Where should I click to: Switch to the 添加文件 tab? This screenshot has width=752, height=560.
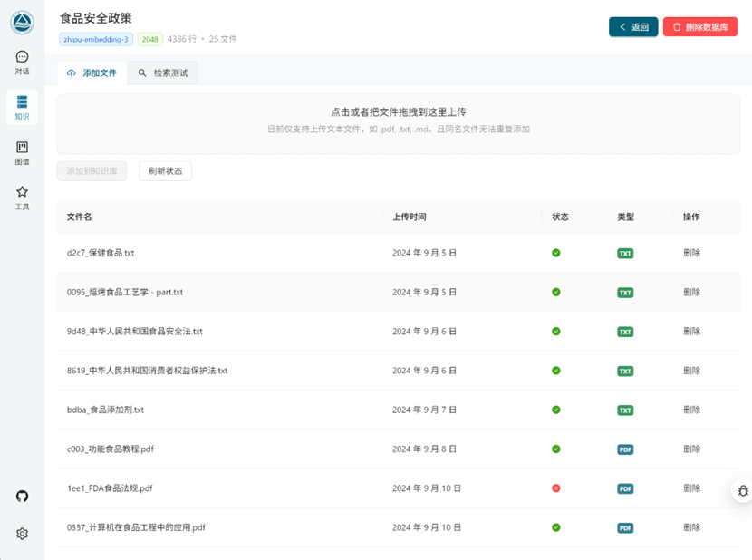click(x=92, y=72)
